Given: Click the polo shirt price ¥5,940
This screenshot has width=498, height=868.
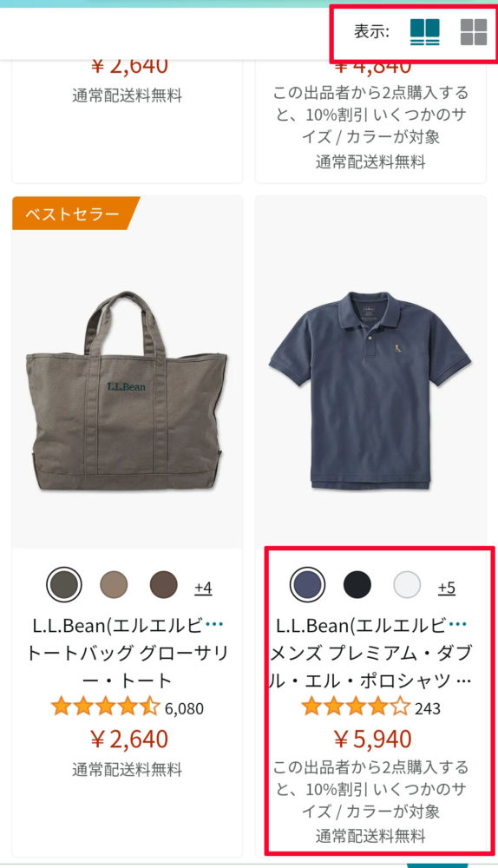Looking at the screenshot, I should (372, 739).
